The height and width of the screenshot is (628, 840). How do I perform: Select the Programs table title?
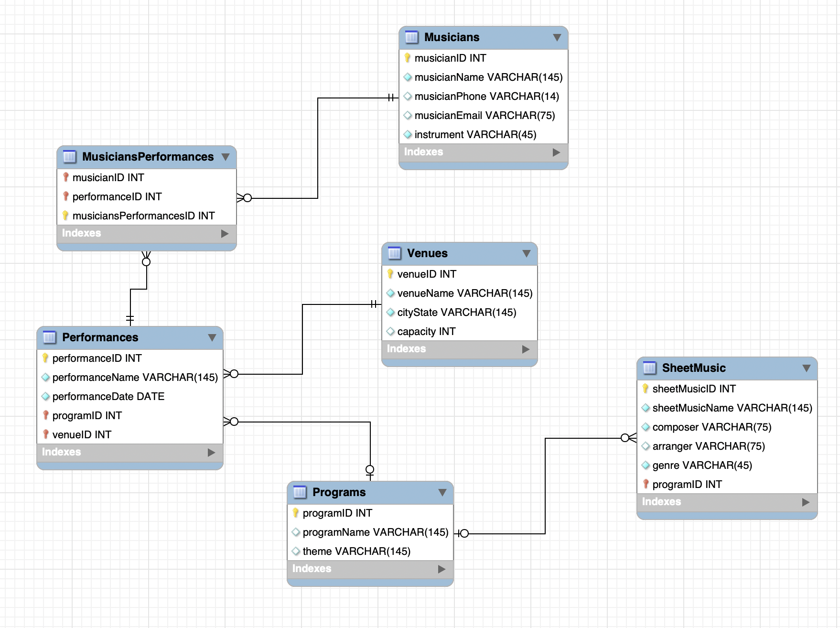point(339,492)
